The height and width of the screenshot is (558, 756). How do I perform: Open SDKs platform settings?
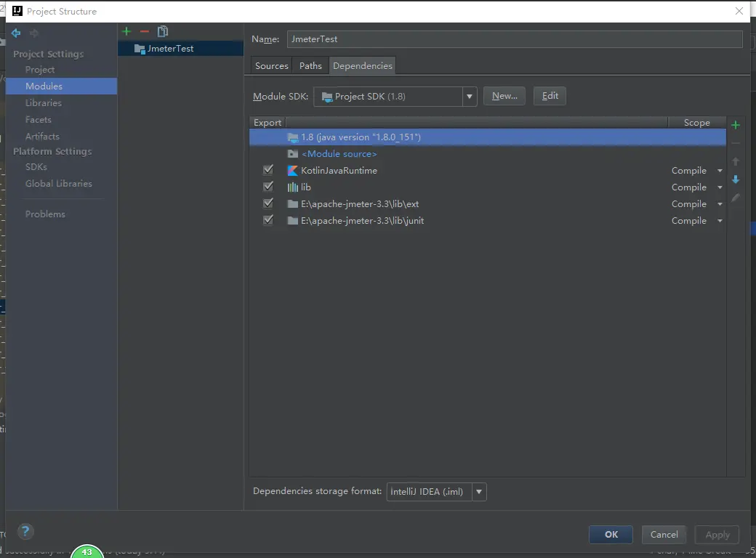36,166
